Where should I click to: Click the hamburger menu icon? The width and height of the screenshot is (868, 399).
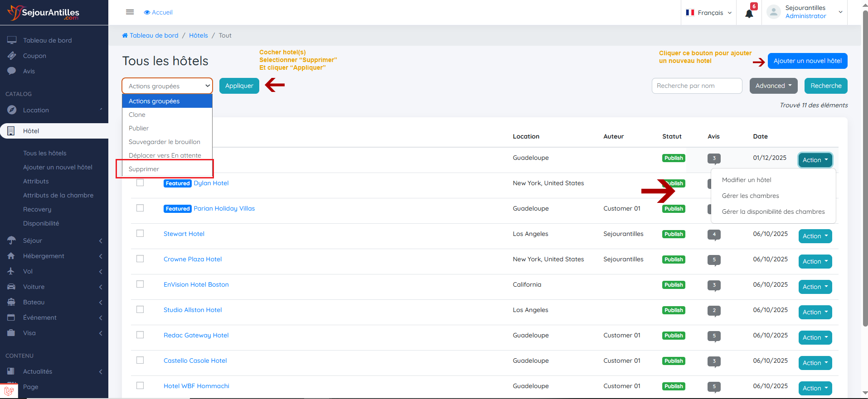(130, 12)
